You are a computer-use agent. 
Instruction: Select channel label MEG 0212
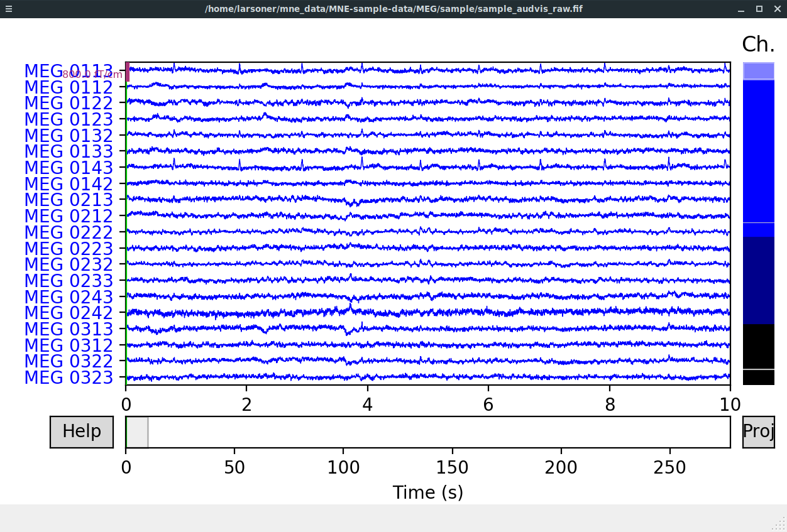(69, 216)
